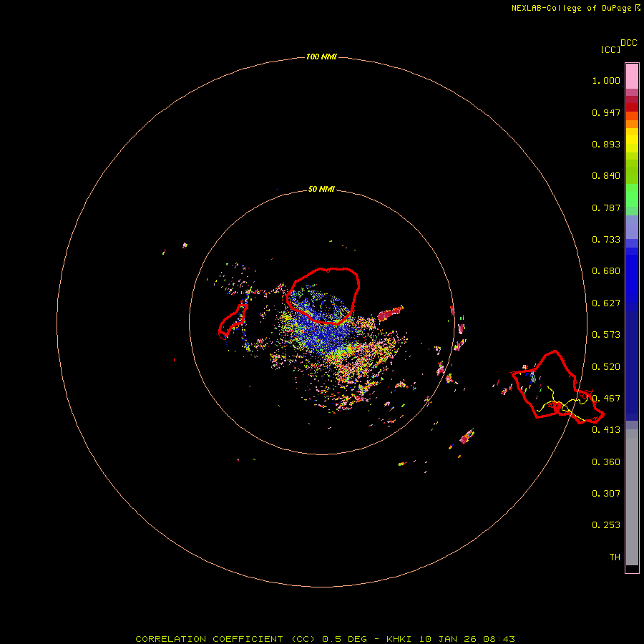Click the Correlation Coefficient product title at bottom
This screenshot has height=644, width=644.
pyautogui.click(x=325, y=639)
